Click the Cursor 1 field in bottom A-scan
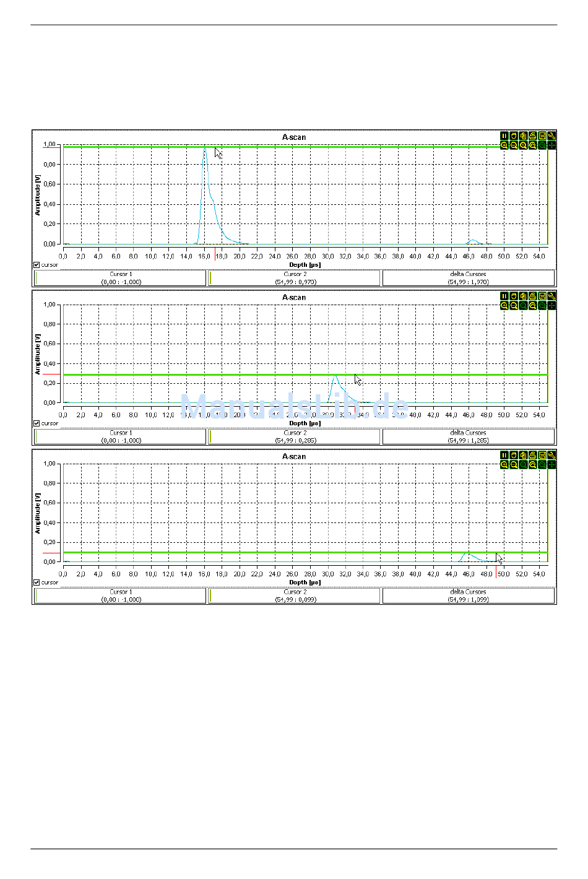Screen dimensions: 588x879 coord(120,595)
